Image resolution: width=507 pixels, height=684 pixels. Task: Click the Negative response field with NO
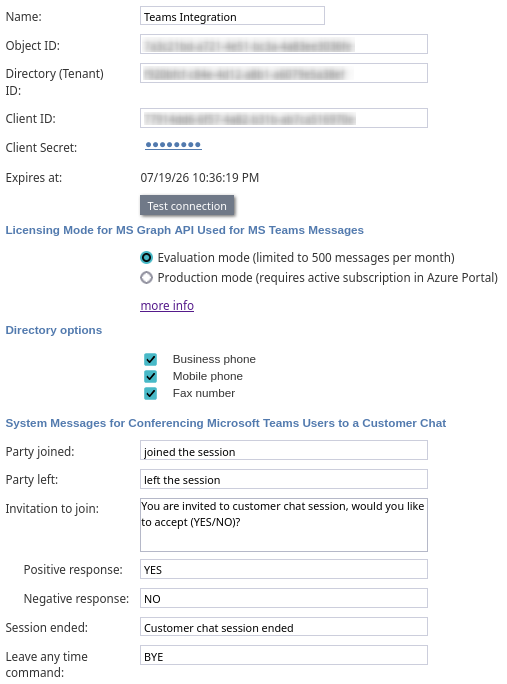click(284, 598)
